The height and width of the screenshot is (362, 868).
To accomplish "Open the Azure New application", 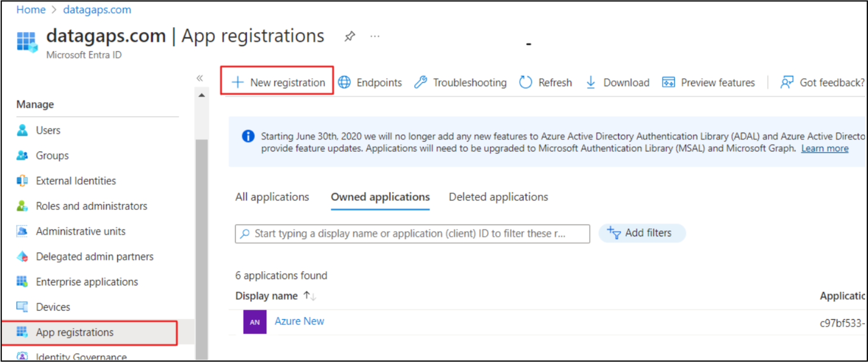I will click(x=299, y=321).
